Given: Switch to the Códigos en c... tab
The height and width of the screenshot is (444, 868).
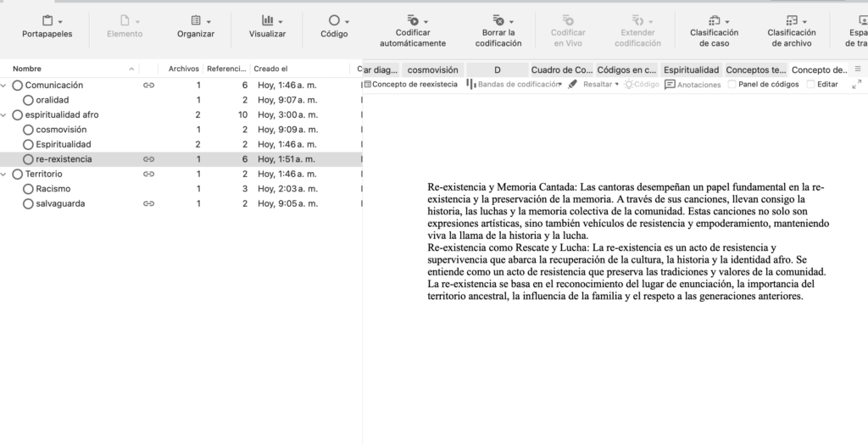Looking at the screenshot, I should pyautogui.click(x=626, y=69).
